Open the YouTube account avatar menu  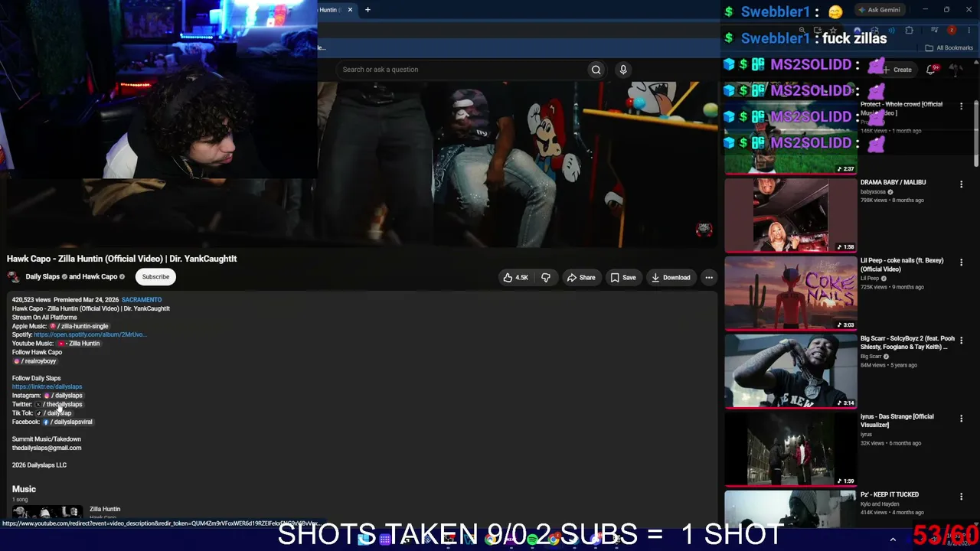[x=955, y=70]
